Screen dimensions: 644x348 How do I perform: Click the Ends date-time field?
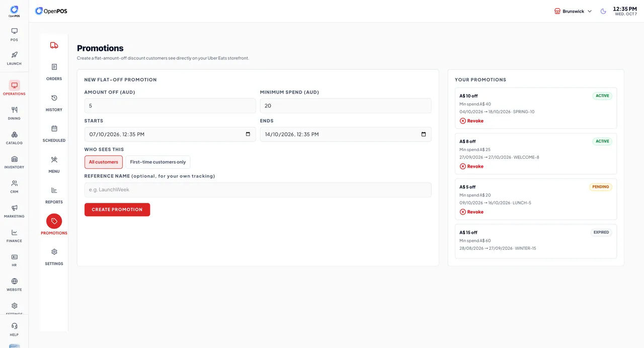tap(346, 134)
